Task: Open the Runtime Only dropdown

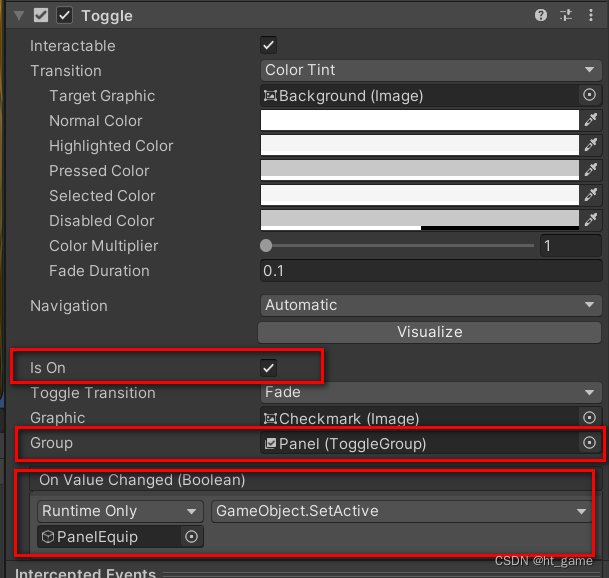Action: [120, 511]
